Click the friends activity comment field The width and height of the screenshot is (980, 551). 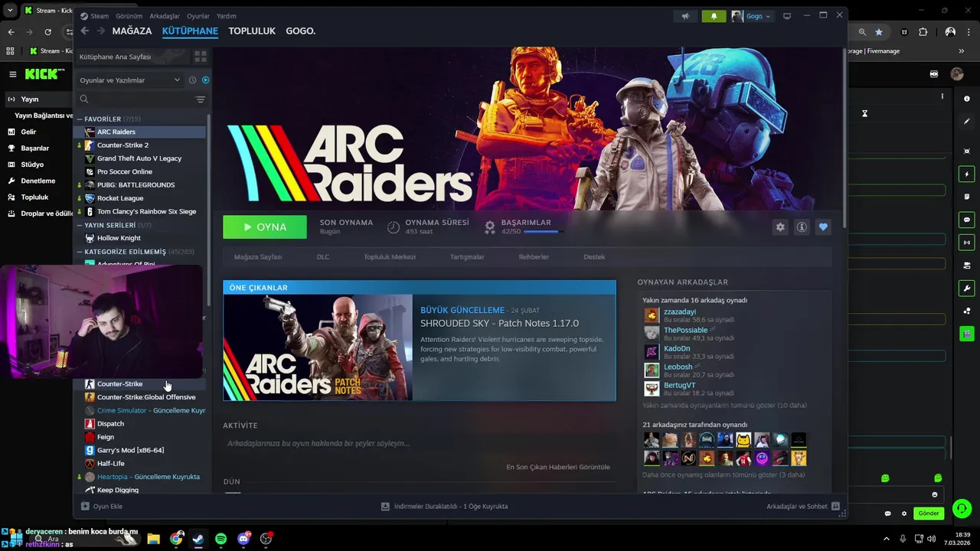click(420, 443)
